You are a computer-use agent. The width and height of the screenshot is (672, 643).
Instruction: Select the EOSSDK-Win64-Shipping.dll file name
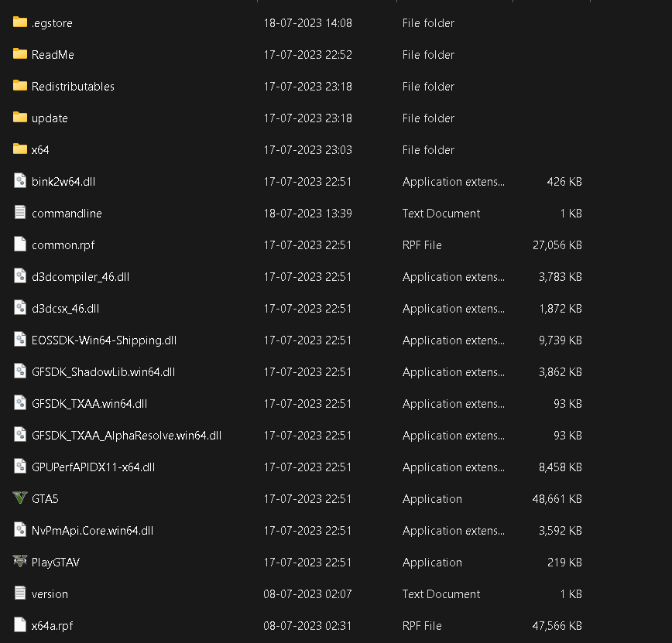coord(105,340)
